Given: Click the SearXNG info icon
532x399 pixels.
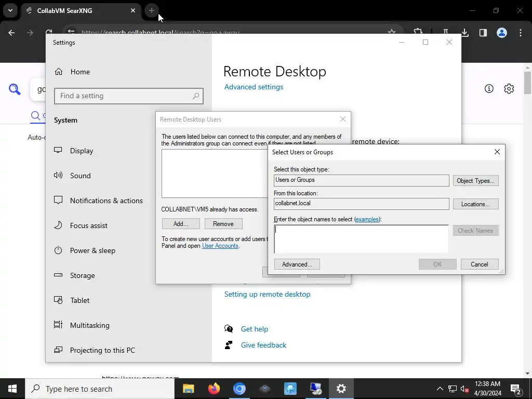Looking at the screenshot, I should 489,88.
